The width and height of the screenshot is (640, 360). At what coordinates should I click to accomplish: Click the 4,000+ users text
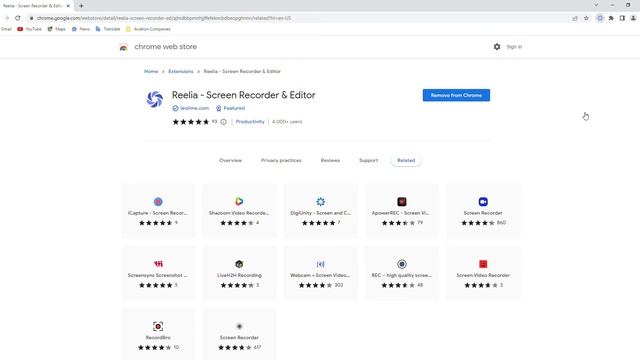(287, 122)
